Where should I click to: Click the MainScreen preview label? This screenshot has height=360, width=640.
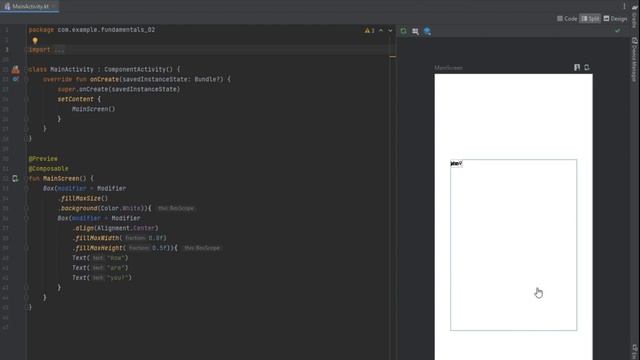click(x=448, y=68)
